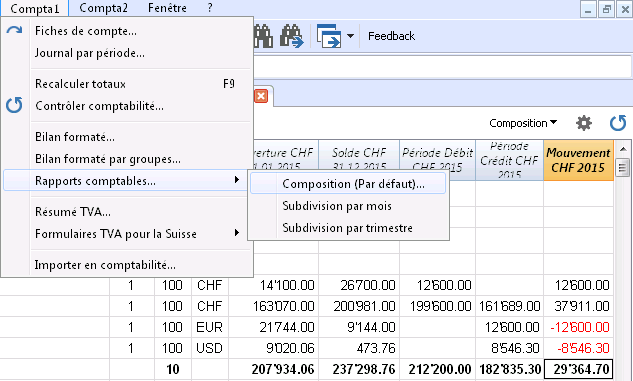The width and height of the screenshot is (633, 381).
Task: Click the bold 10 group cell
Action: [x=173, y=369]
